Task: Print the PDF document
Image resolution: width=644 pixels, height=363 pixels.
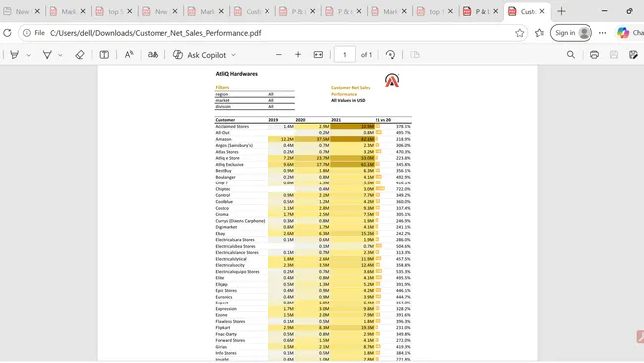Action: click(x=594, y=55)
